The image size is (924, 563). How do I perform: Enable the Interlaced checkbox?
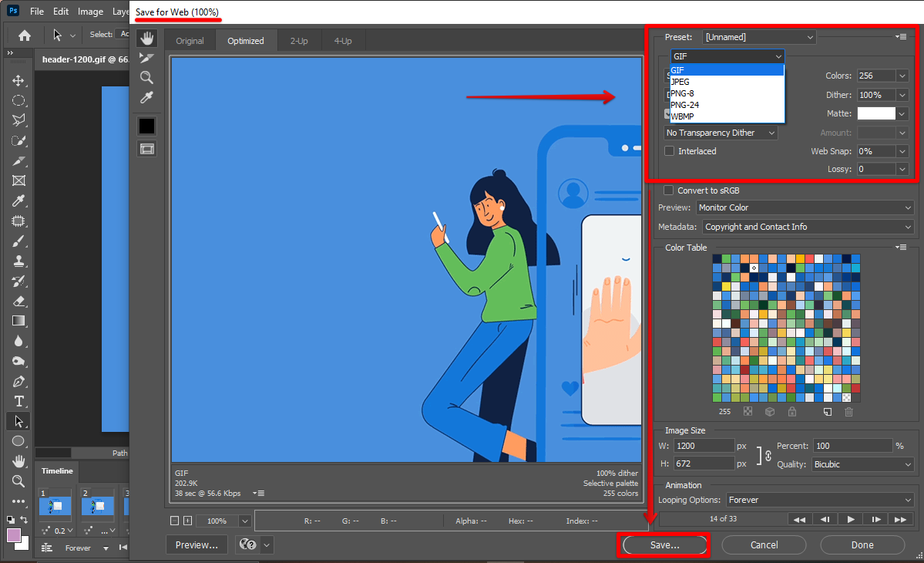click(x=670, y=151)
